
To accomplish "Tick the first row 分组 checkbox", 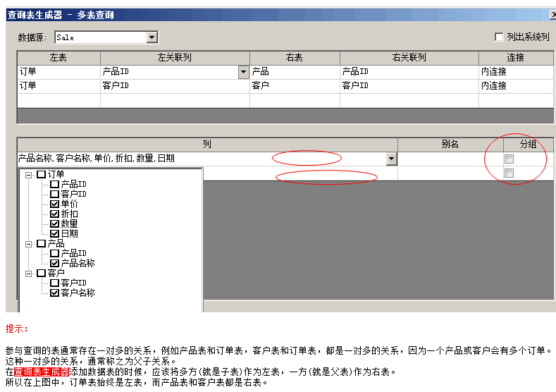I will (509, 159).
